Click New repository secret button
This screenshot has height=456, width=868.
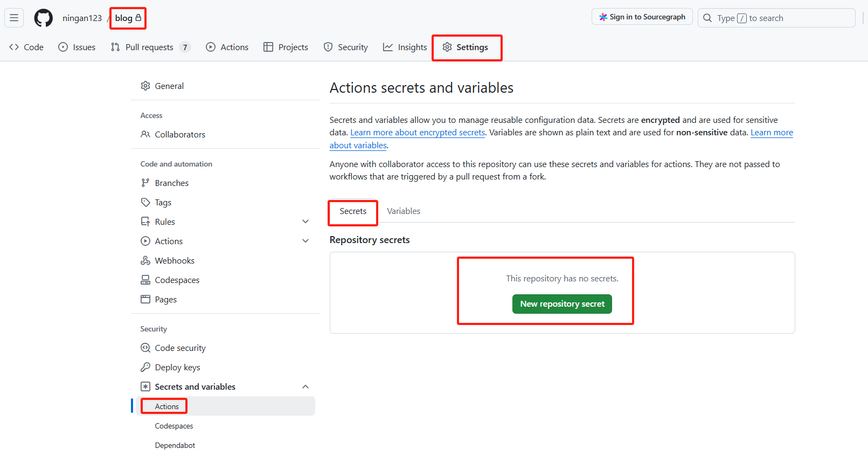[x=562, y=304]
